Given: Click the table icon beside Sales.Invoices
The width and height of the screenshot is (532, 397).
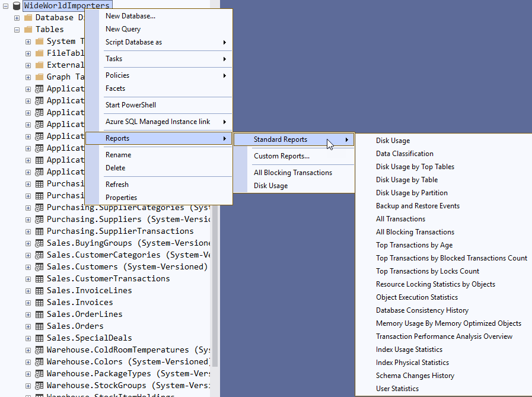Looking at the screenshot, I should tap(39, 303).
